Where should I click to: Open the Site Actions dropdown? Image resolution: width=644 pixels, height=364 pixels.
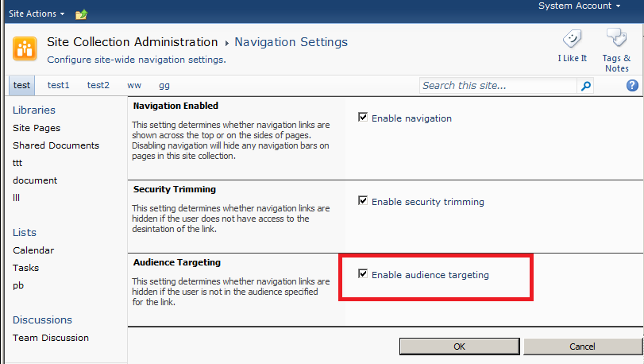point(37,14)
